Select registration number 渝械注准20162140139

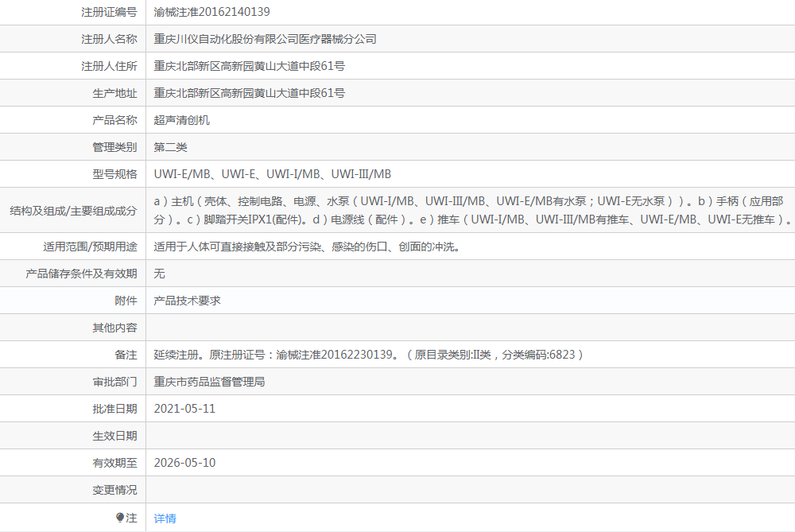tap(212, 12)
